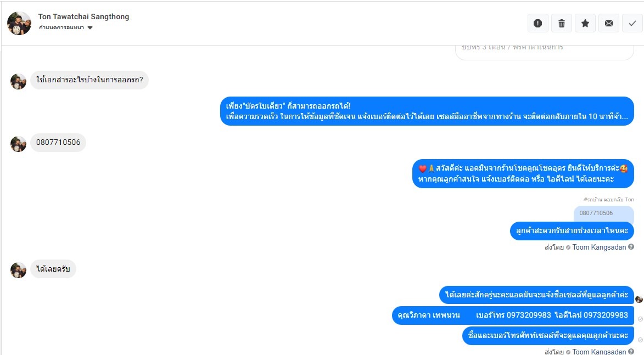Click the reply arrow icon above quoted message
Screen dimensions: 644x355
click(585, 200)
